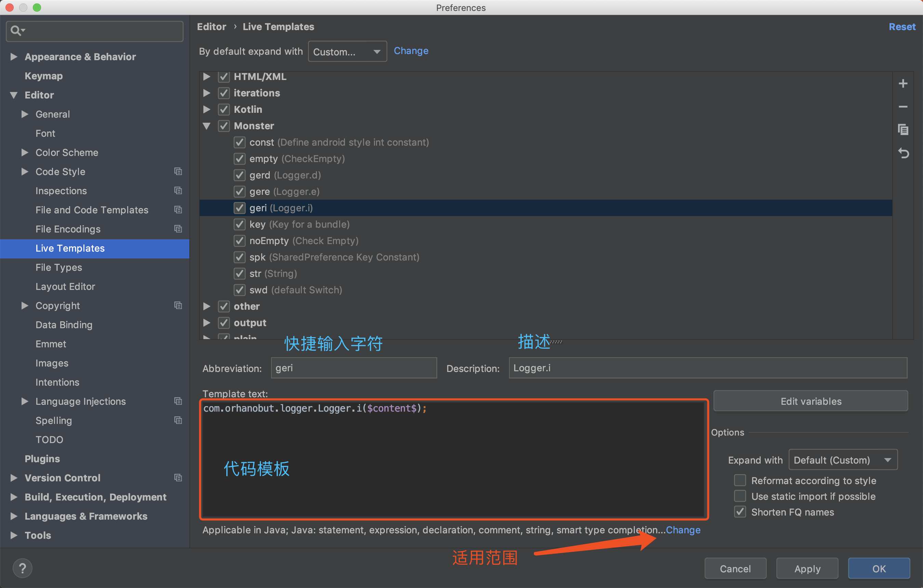
Task: Select the key (Key for a bundle) row
Action: 546,224
